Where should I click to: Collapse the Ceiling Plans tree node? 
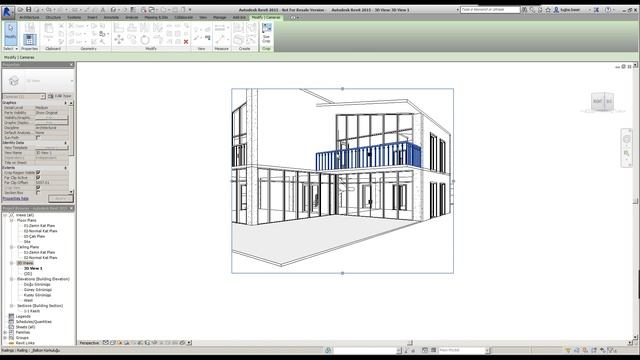12,247
